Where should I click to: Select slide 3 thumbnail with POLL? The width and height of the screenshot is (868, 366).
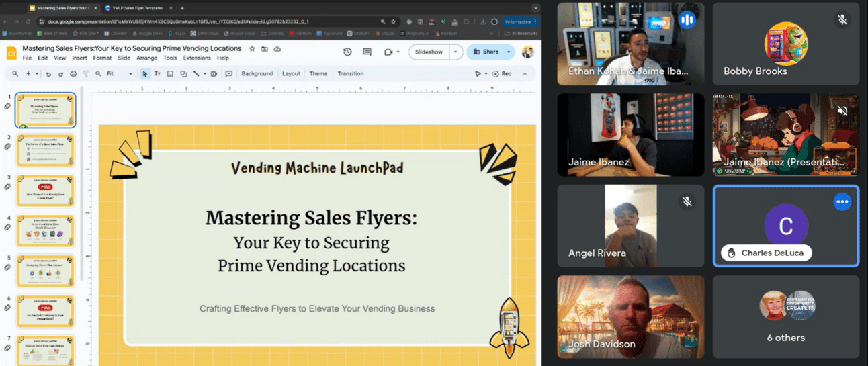point(45,191)
